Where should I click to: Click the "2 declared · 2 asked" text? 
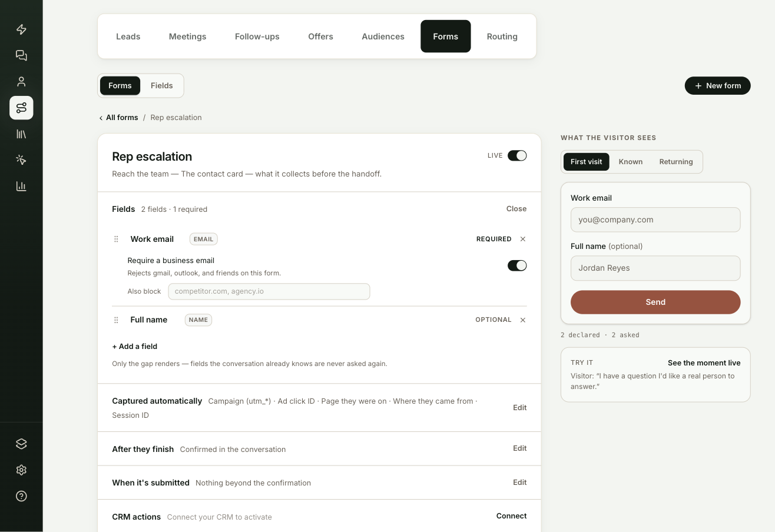click(x=600, y=335)
